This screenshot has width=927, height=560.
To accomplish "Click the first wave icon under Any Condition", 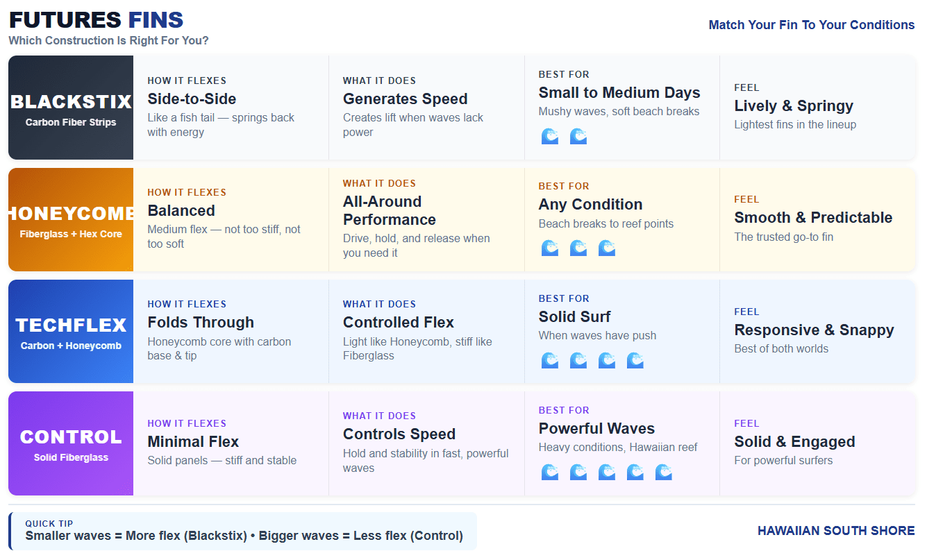I will pyautogui.click(x=549, y=248).
